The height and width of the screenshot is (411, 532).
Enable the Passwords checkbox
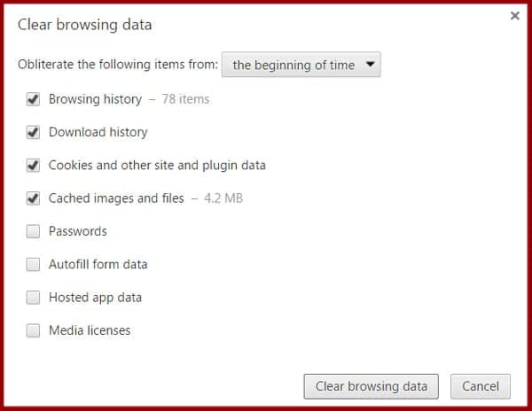click(33, 231)
